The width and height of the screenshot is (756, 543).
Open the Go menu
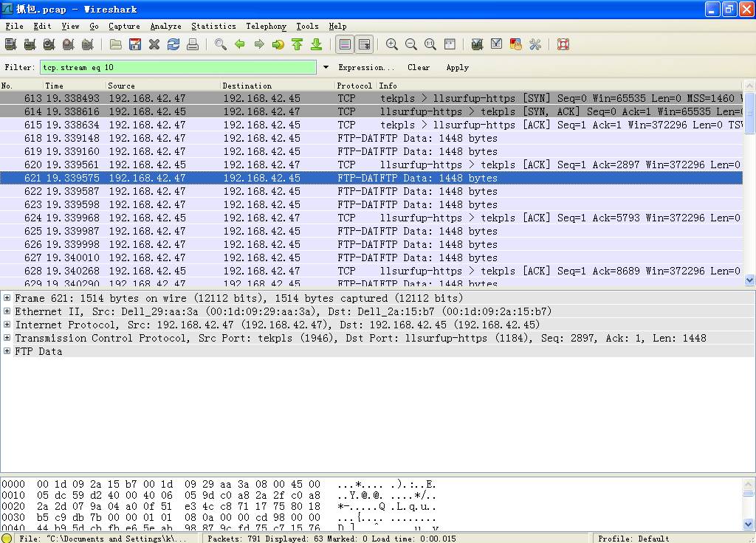[94, 26]
